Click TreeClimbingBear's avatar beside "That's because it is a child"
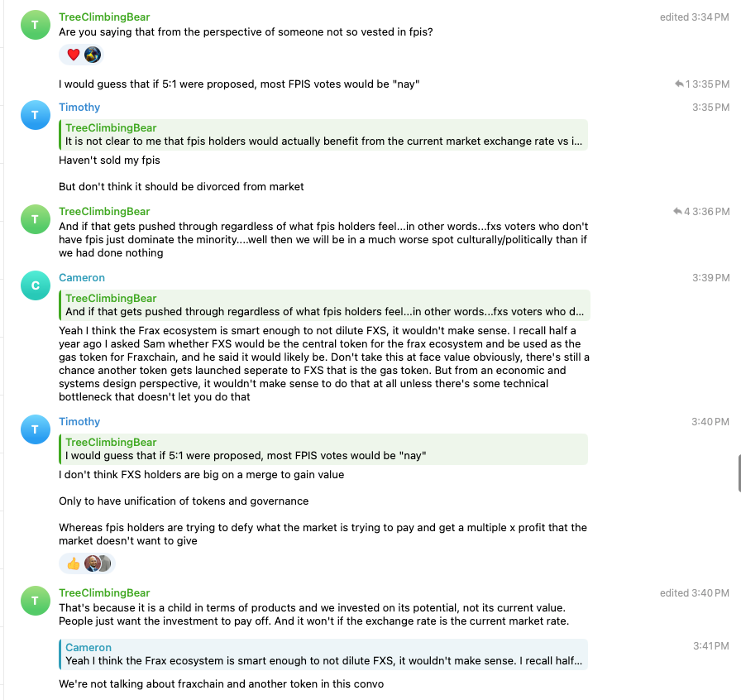The image size is (741, 700). [34, 601]
